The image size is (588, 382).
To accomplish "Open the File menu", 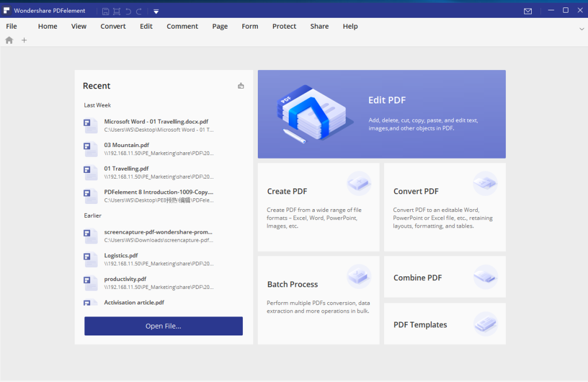I will (x=11, y=26).
